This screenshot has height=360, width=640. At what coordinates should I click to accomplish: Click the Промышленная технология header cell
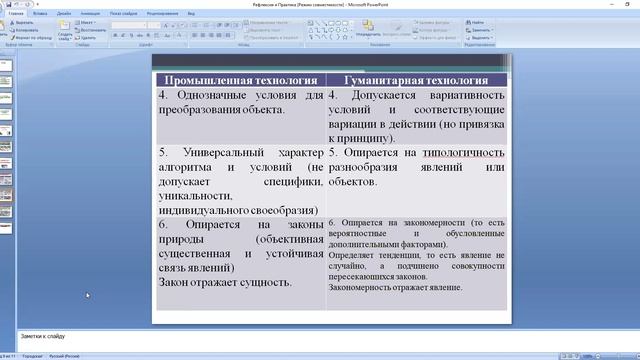click(241, 80)
